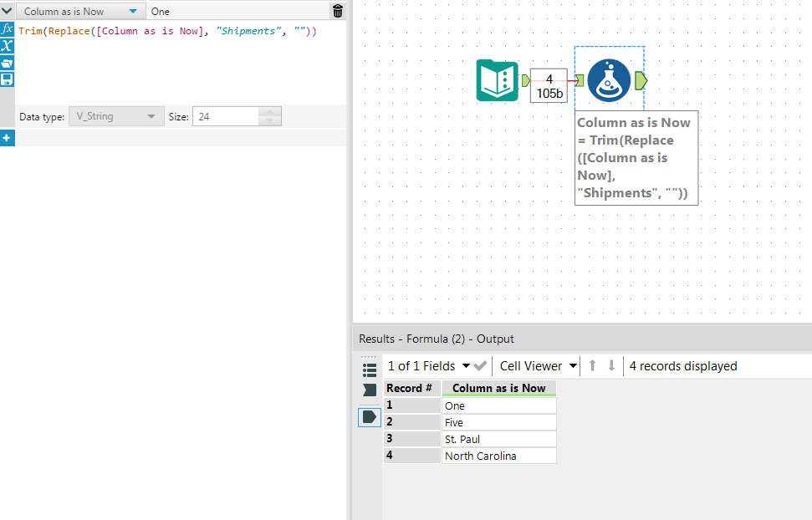This screenshot has width=812, height=520.
Task: Select record row number 2
Action: (412, 422)
